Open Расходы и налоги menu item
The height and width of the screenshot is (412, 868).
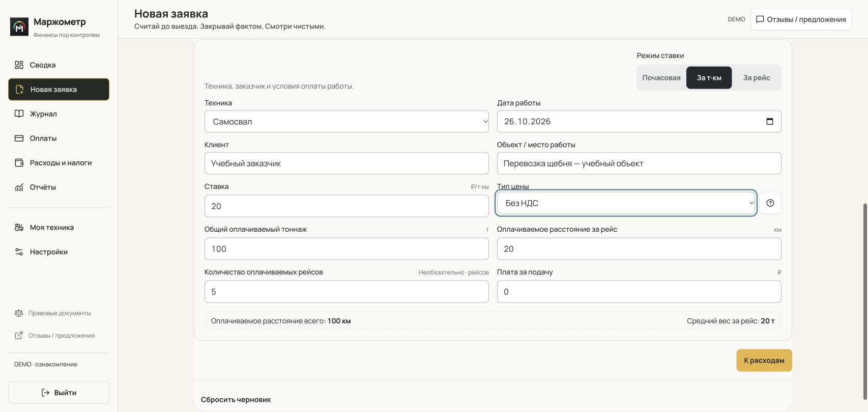coord(59,162)
